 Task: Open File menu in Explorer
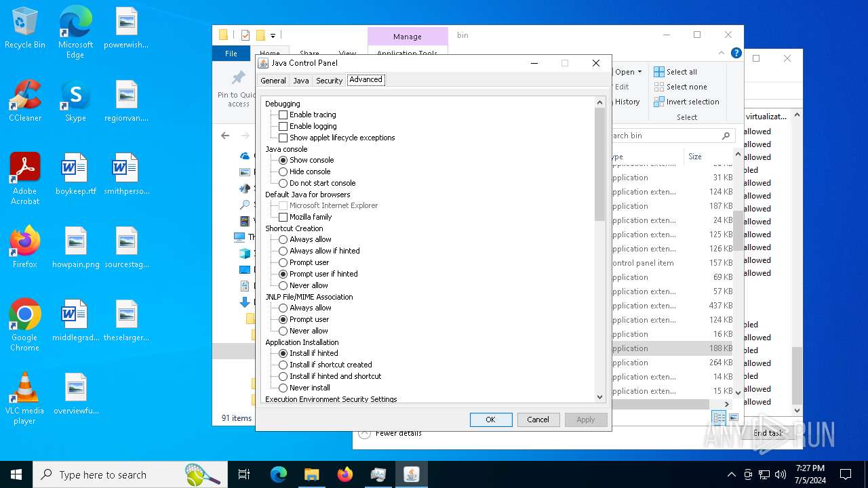[231, 53]
